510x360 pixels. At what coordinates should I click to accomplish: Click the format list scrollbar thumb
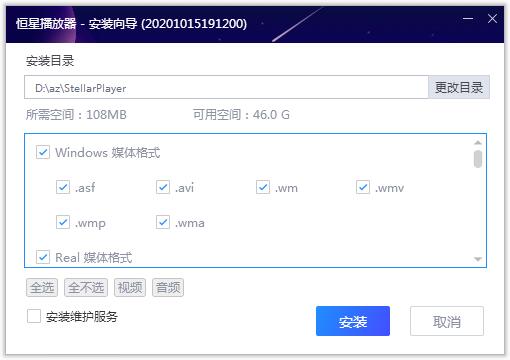[478, 159]
